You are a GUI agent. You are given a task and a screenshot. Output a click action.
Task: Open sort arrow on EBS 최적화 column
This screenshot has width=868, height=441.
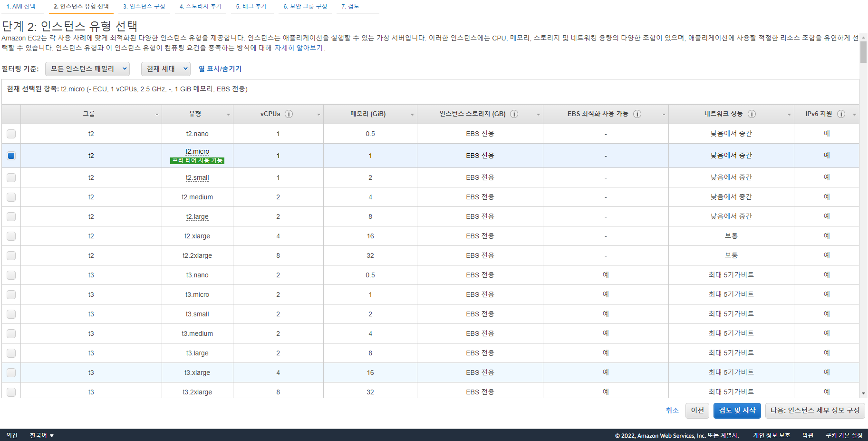click(x=664, y=115)
